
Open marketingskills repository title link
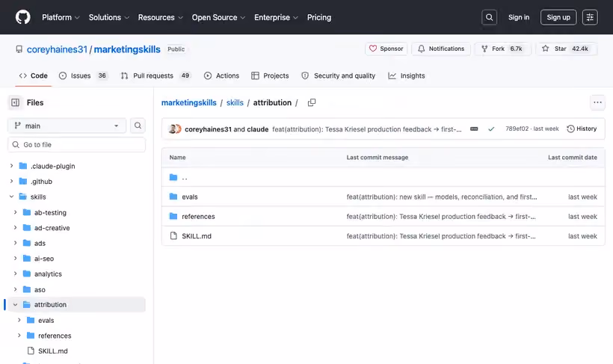127,49
